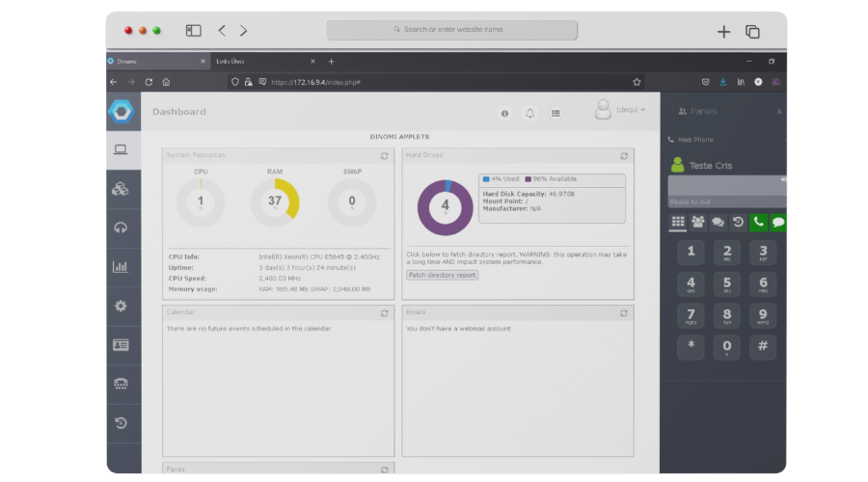Refresh the Hard Drives applet
Image resolution: width=868 pixels, height=482 pixels.
coord(624,156)
